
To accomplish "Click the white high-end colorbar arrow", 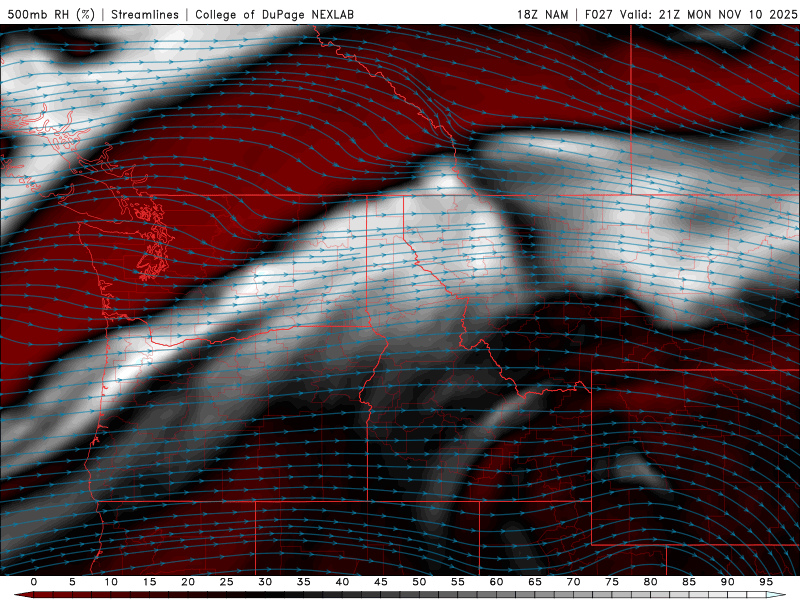I will click(x=776, y=595).
